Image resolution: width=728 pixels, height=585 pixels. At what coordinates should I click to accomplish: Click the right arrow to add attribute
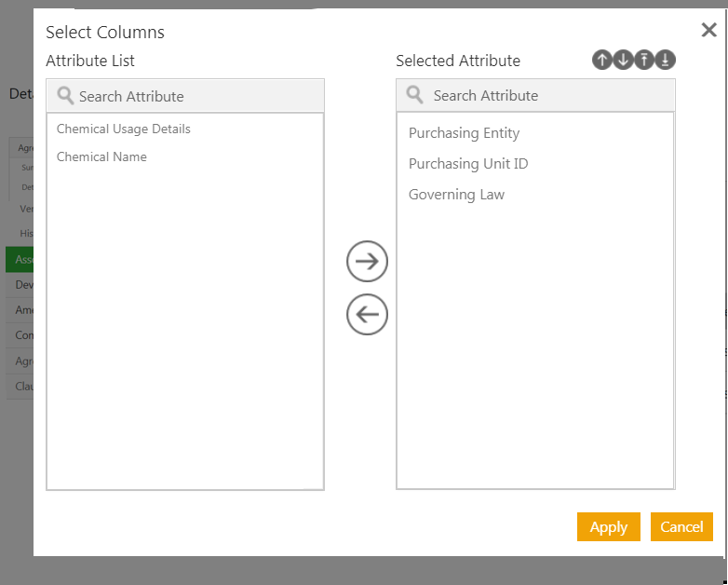[x=367, y=262]
